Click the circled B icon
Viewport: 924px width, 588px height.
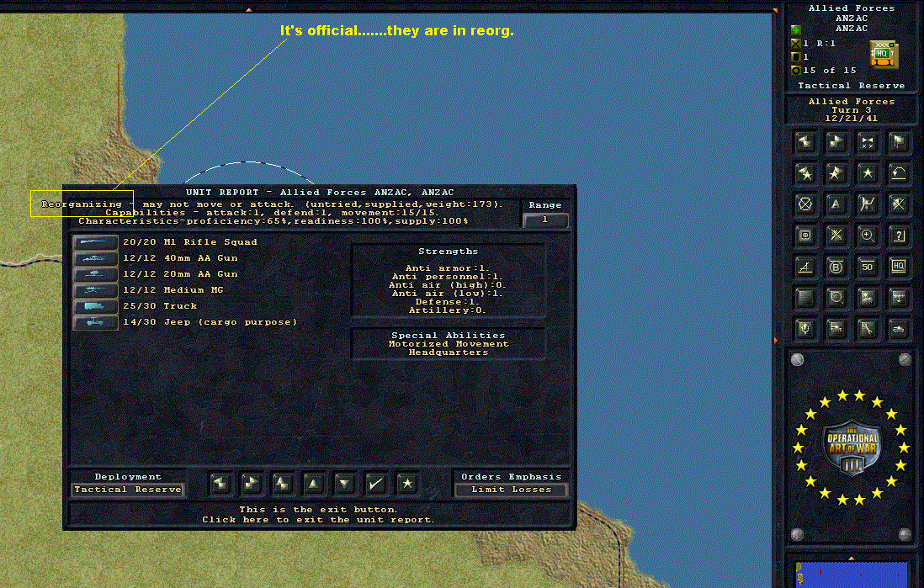coord(836,267)
